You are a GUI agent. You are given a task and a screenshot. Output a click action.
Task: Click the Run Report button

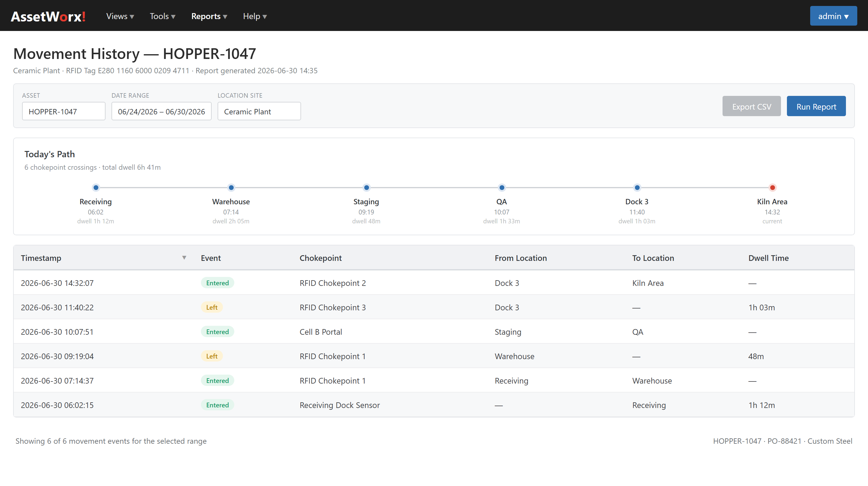pyautogui.click(x=816, y=106)
